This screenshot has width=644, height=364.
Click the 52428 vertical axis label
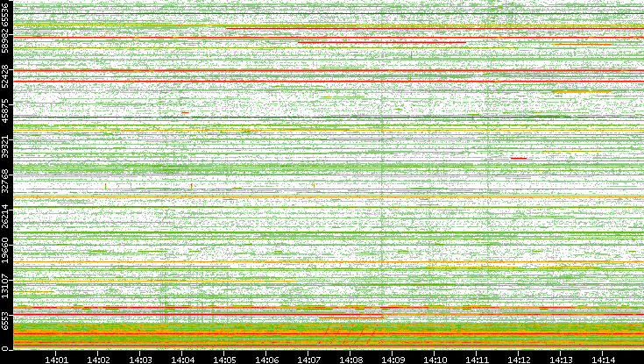6,77
